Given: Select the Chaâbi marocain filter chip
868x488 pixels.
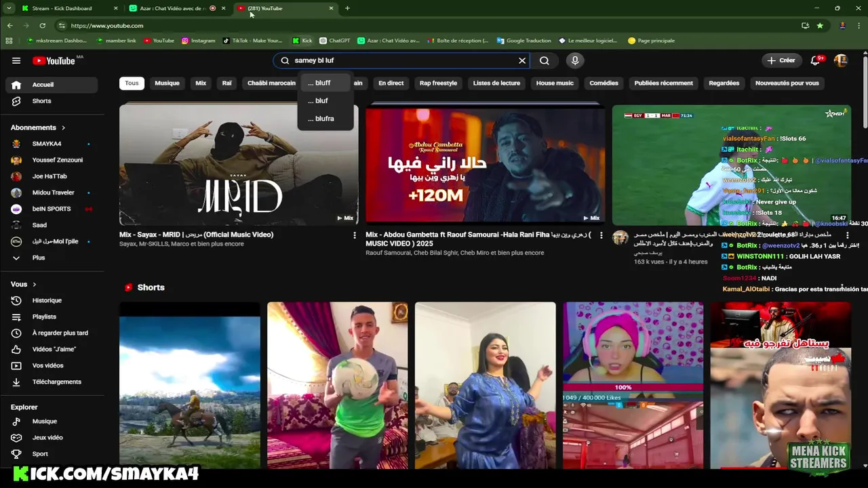Looking at the screenshot, I should [271, 83].
